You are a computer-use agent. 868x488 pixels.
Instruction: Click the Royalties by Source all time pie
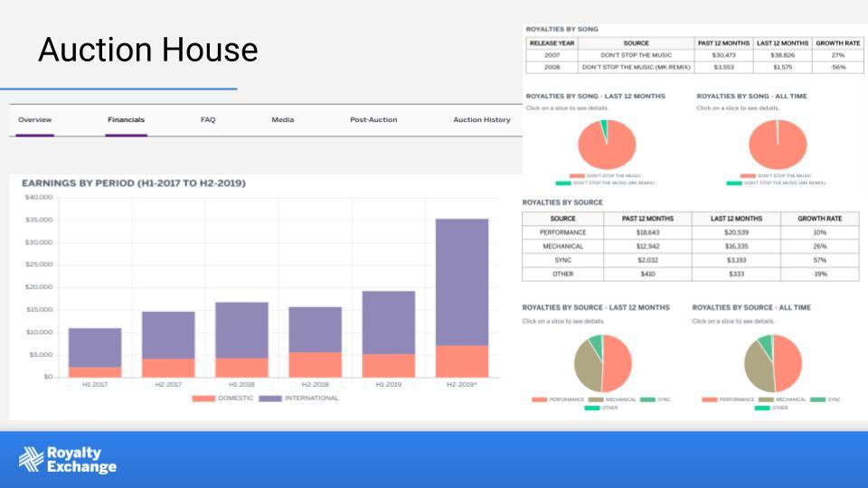tap(773, 363)
